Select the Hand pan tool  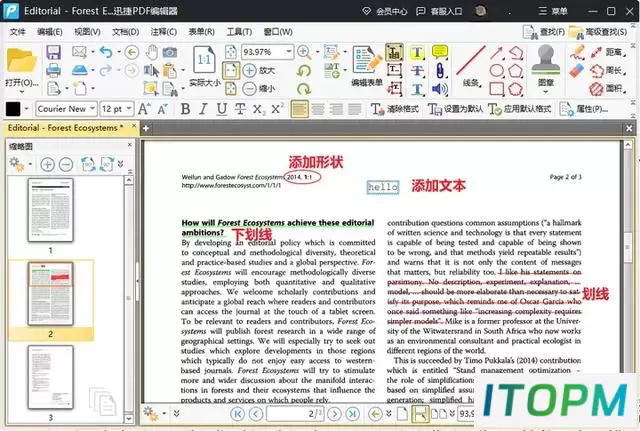152,52
